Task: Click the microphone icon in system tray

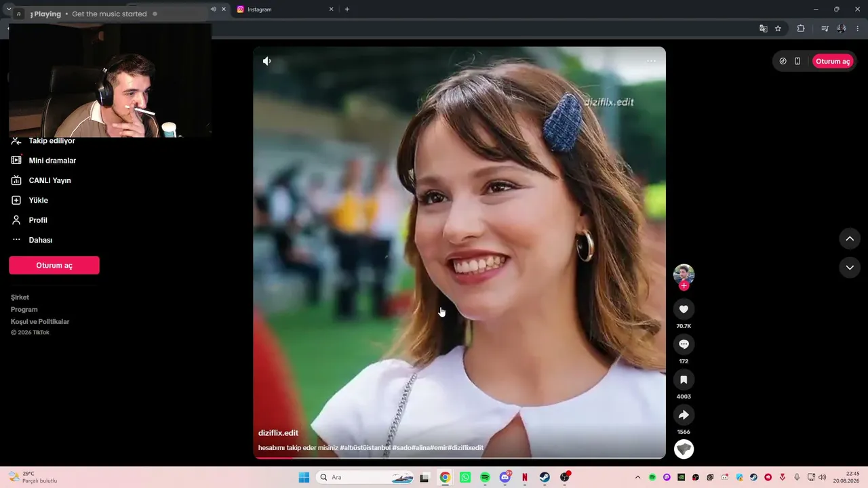Action: pos(797,477)
